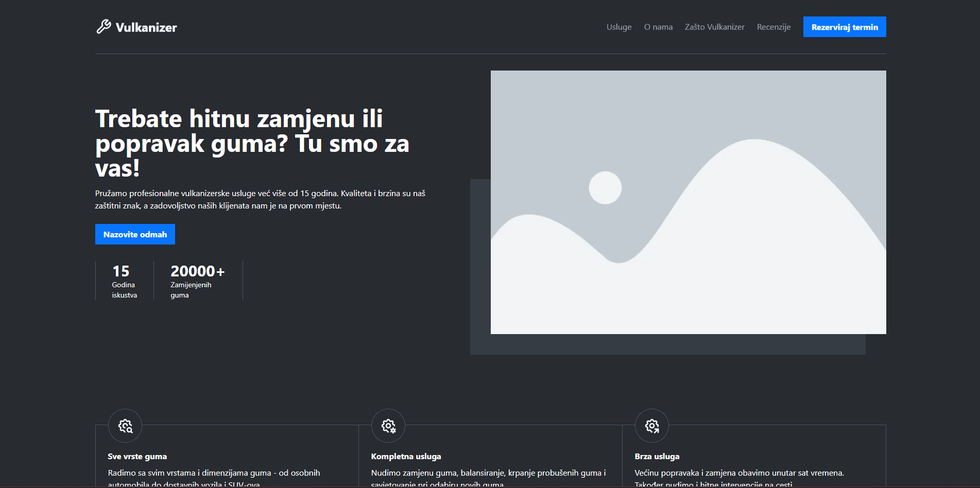
Task: Click the gear-with-arrow icon above Brza usluga
Action: click(x=652, y=426)
